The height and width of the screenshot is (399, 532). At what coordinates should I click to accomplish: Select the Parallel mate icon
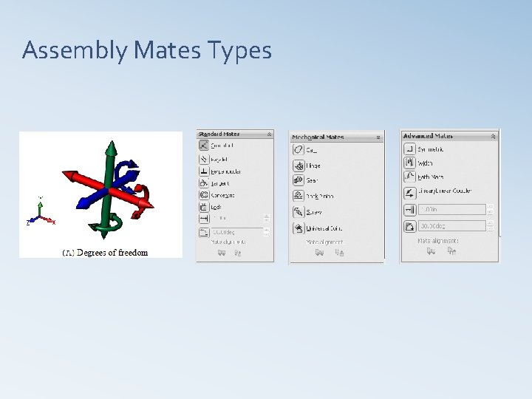coord(204,159)
